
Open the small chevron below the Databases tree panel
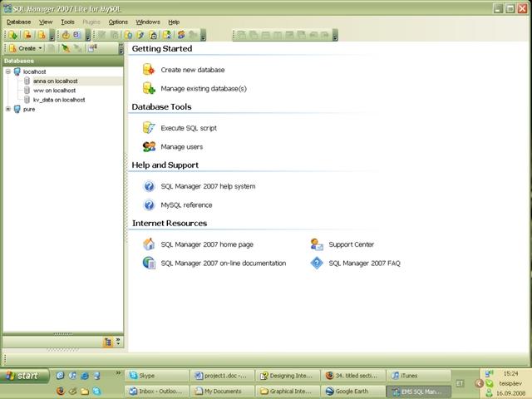click(x=118, y=341)
